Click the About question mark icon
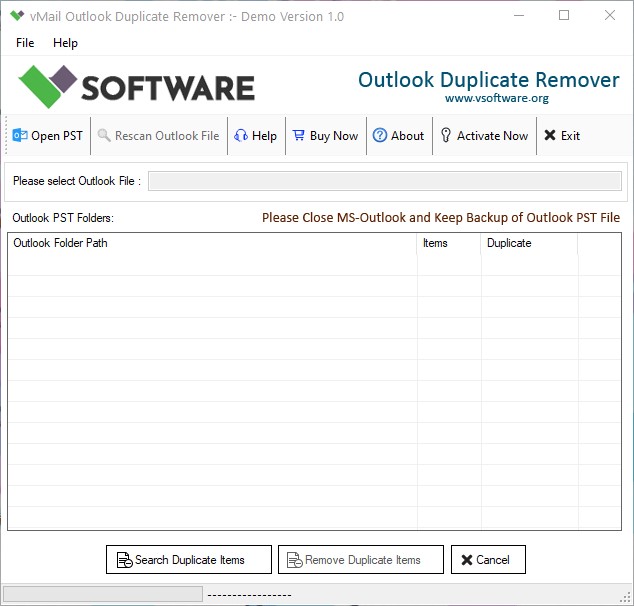This screenshot has height=606, width=634. (380, 135)
